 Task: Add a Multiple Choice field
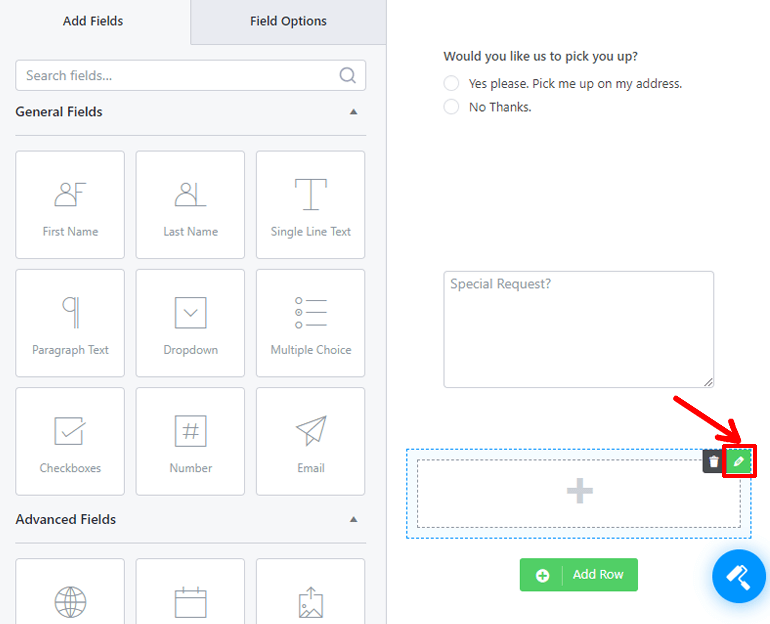(x=310, y=323)
